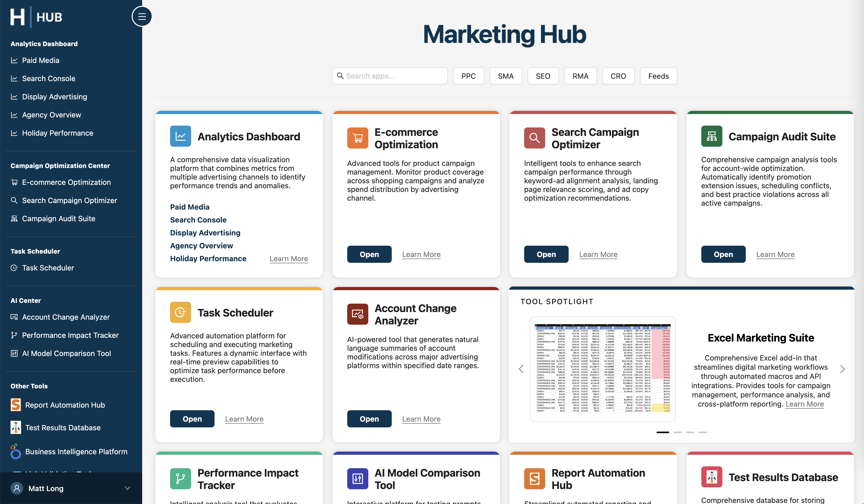Enable the SEO filter
Screen dimensions: 864x504
pyautogui.click(x=543, y=76)
